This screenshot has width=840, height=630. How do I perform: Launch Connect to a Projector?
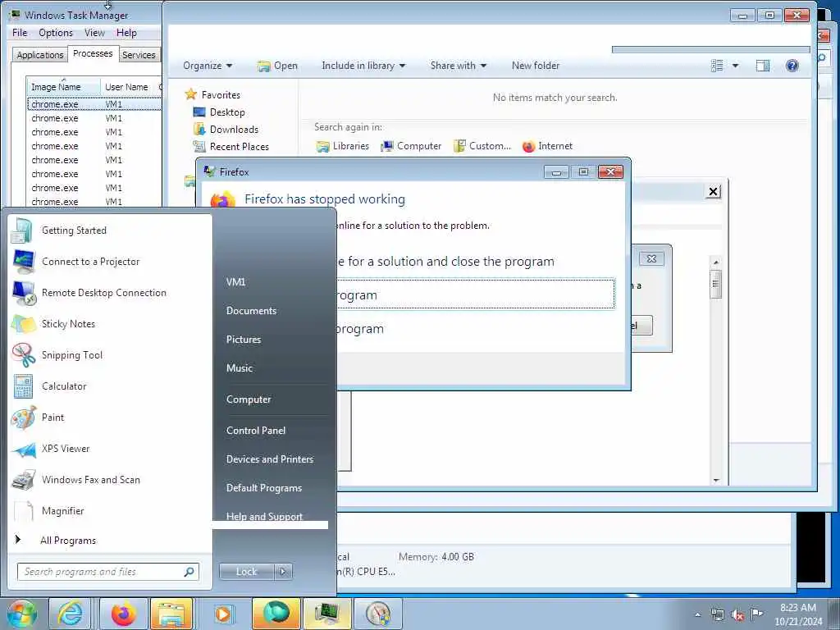pyautogui.click(x=90, y=262)
